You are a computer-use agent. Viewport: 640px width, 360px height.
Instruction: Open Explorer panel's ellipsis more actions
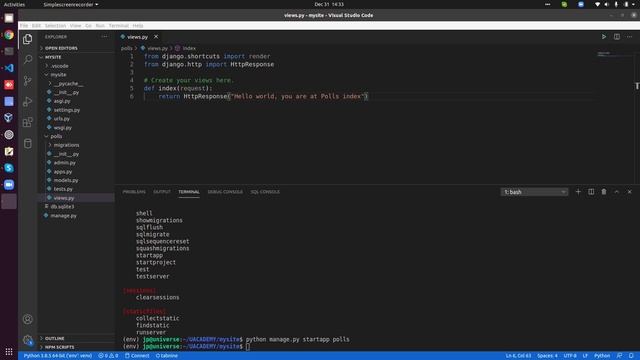point(104,37)
